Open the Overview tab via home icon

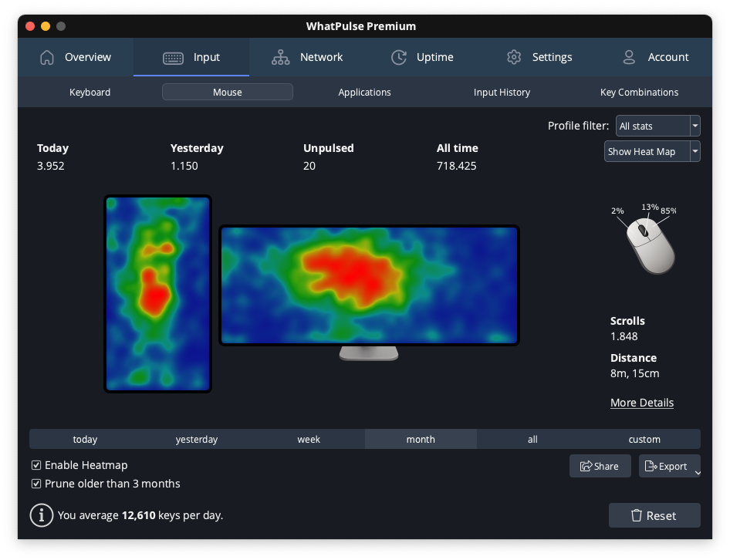[46, 57]
